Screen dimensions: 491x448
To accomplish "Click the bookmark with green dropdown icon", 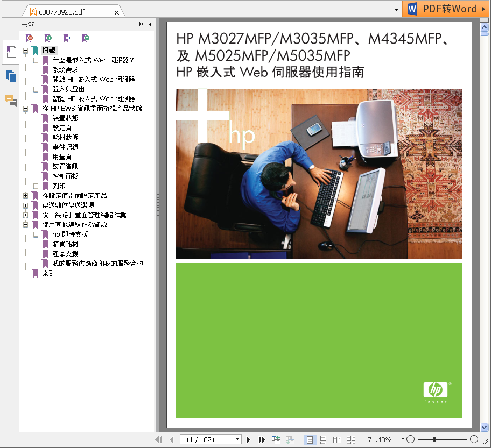I will (86, 38).
